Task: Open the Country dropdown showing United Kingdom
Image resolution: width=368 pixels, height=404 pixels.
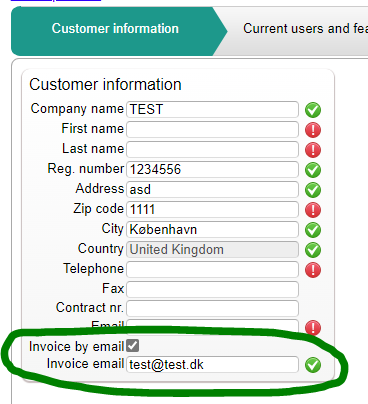Action: pos(212,250)
